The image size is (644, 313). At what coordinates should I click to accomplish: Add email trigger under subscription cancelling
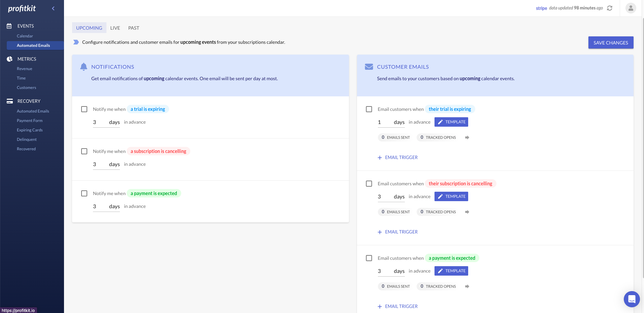pyautogui.click(x=398, y=232)
